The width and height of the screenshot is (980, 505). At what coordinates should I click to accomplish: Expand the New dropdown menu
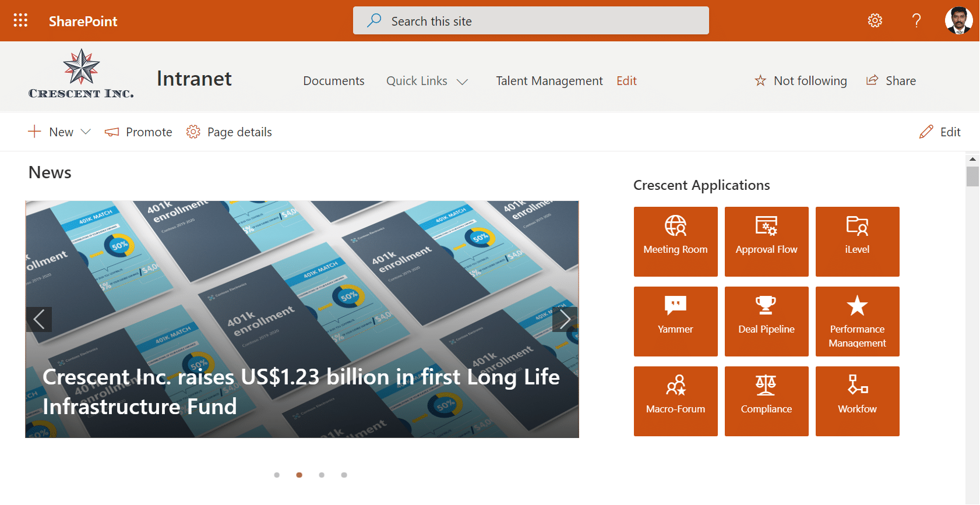coord(59,132)
